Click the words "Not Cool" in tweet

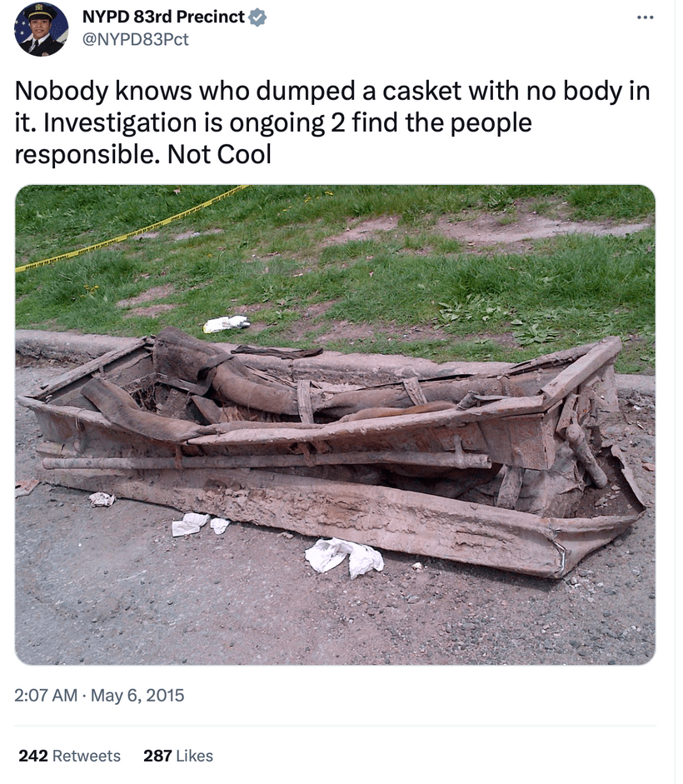point(220,154)
